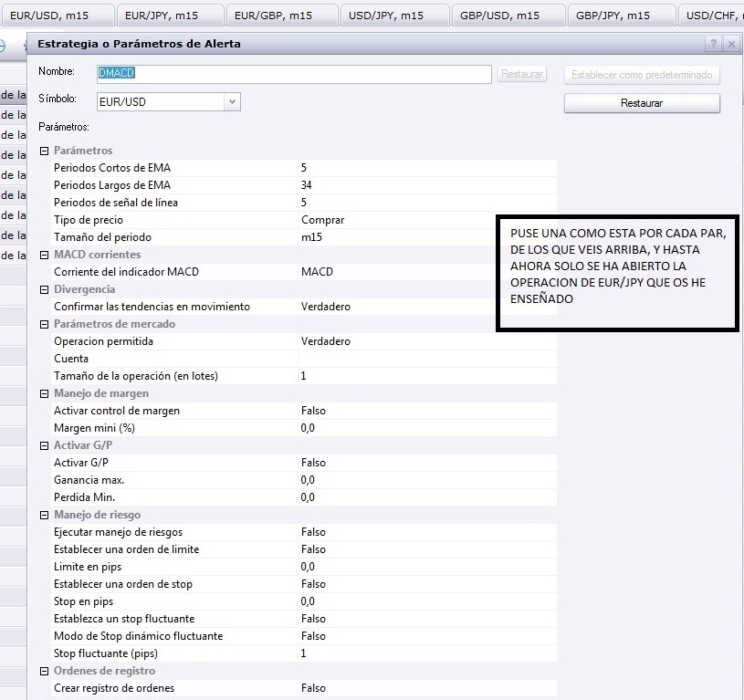
Task: Click the large Restaurar button
Action: (642, 103)
